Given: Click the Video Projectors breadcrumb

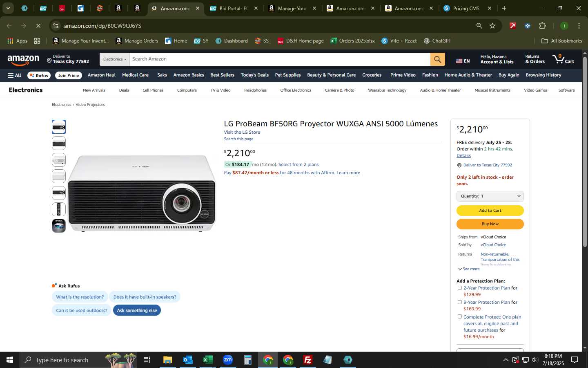Looking at the screenshot, I should point(90,105).
